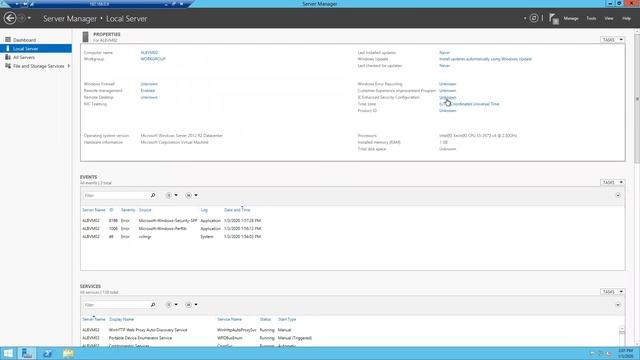Sort events by Date and Time column

(237, 210)
